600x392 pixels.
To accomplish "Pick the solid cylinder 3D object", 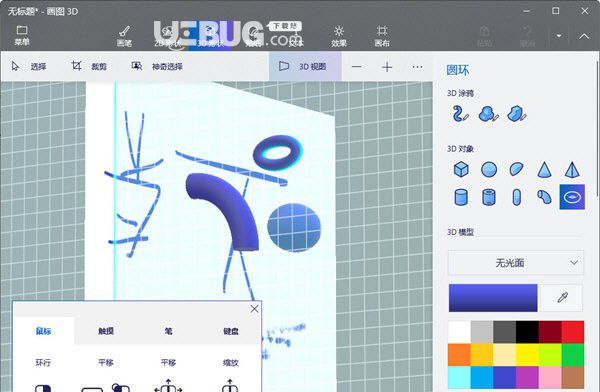I will tap(461, 197).
